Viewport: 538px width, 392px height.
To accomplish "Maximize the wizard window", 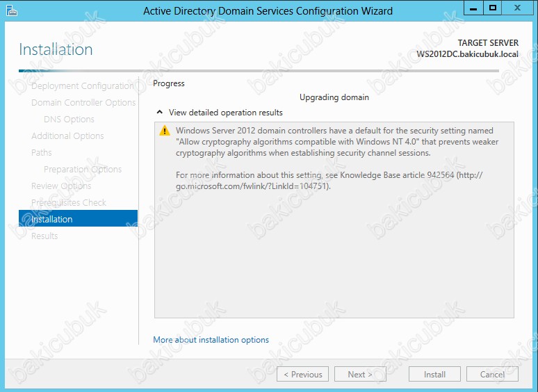I will pyautogui.click(x=492, y=8).
